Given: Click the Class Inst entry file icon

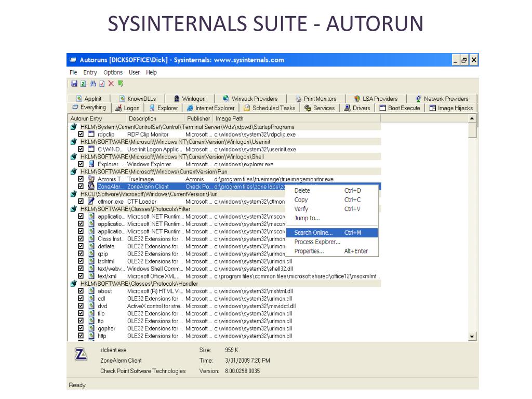Looking at the screenshot, I should (91, 238).
